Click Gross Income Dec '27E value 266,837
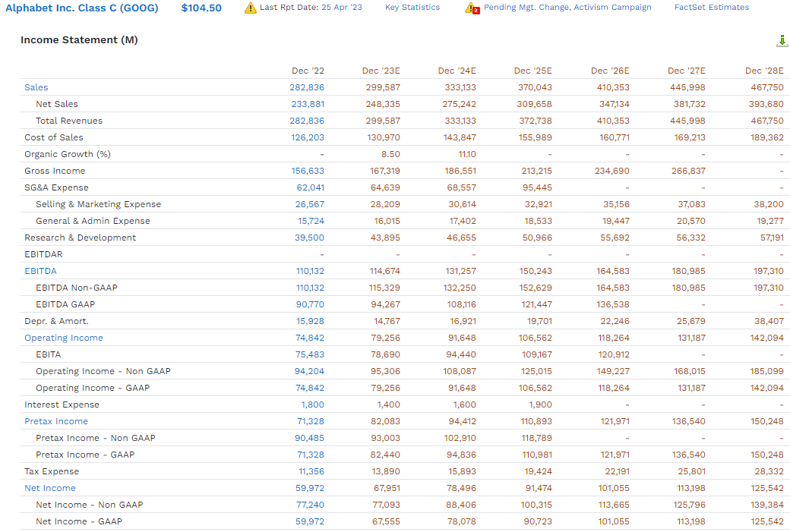The height and width of the screenshot is (532, 790). tap(688, 171)
